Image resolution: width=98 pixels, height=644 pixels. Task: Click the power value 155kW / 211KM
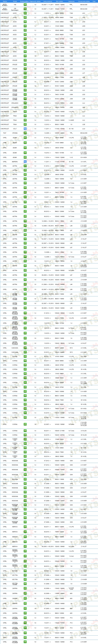tap(59, 431)
